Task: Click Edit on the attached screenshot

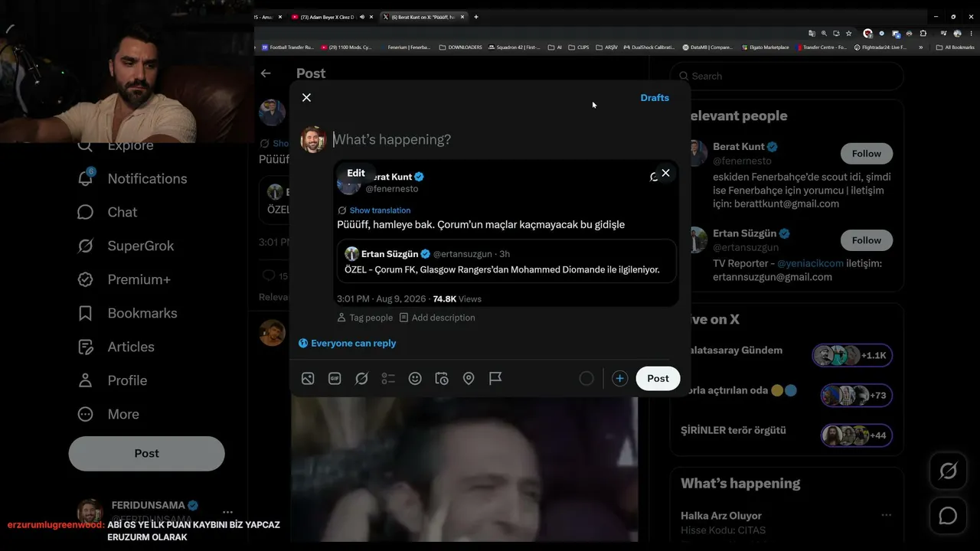Action: [x=356, y=173]
